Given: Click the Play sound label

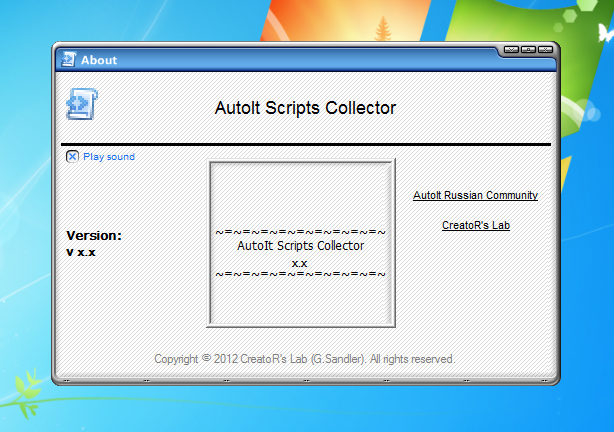Looking at the screenshot, I should (109, 157).
